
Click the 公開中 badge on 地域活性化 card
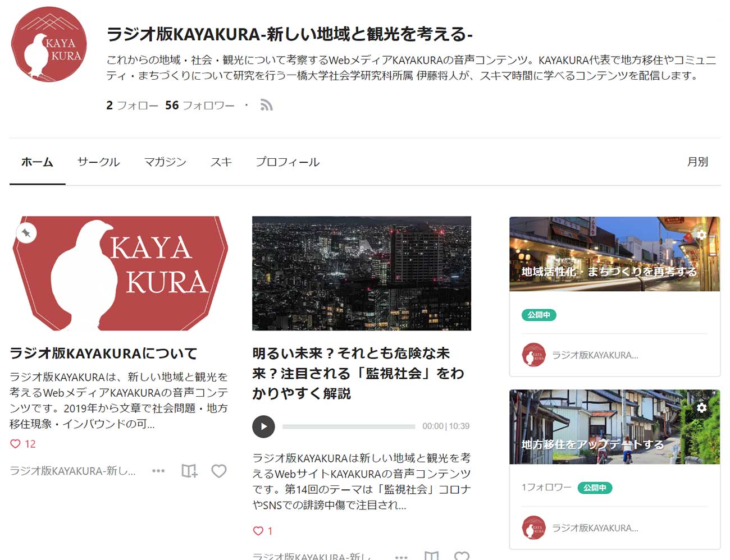coord(539,315)
